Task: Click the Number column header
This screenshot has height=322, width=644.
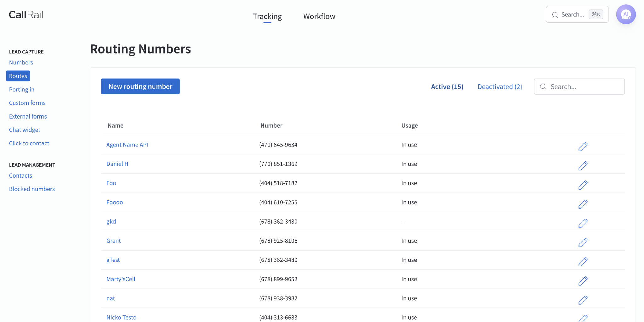Action: pyautogui.click(x=271, y=125)
